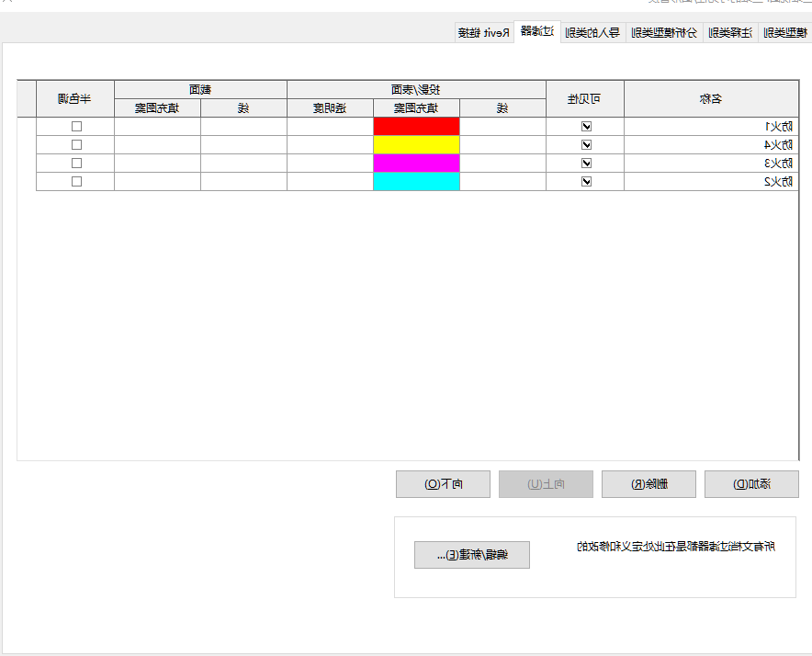
Task: Click the transparency cell of 防火1 row
Action: point(330,127)
